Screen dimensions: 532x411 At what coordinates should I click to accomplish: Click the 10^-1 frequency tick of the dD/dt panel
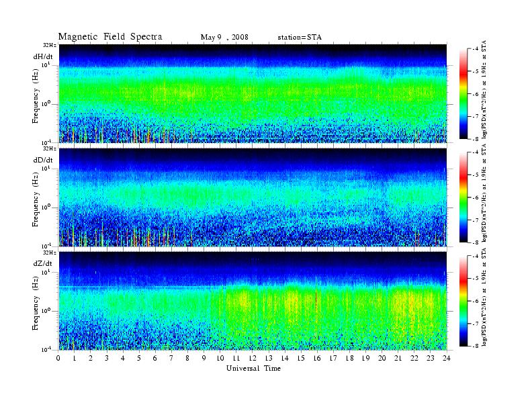46,246
